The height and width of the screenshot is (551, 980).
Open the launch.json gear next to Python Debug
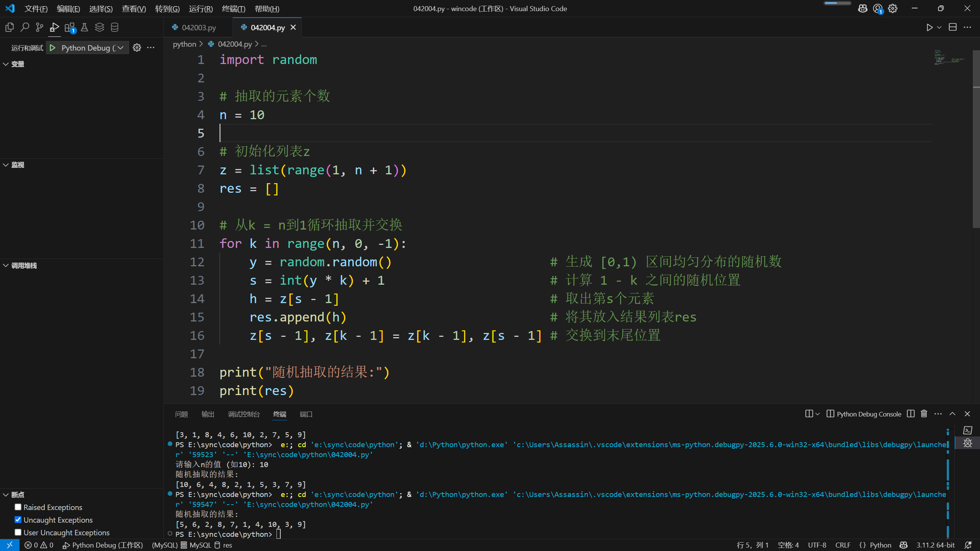[137, 48]
